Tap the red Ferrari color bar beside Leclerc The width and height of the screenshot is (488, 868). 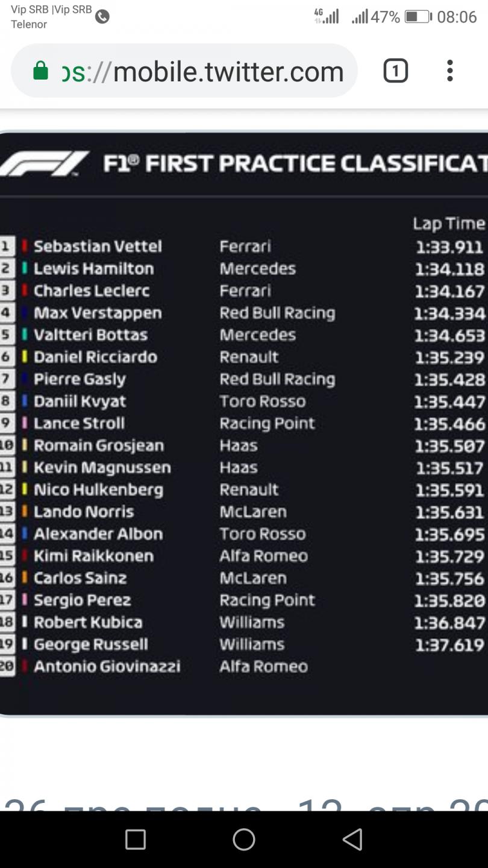pyautogui.click(x=25, y=291)
